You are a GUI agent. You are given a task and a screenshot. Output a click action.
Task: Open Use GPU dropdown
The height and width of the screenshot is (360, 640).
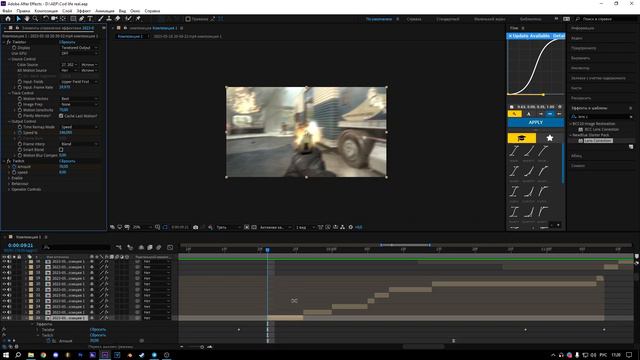(79, 53)
